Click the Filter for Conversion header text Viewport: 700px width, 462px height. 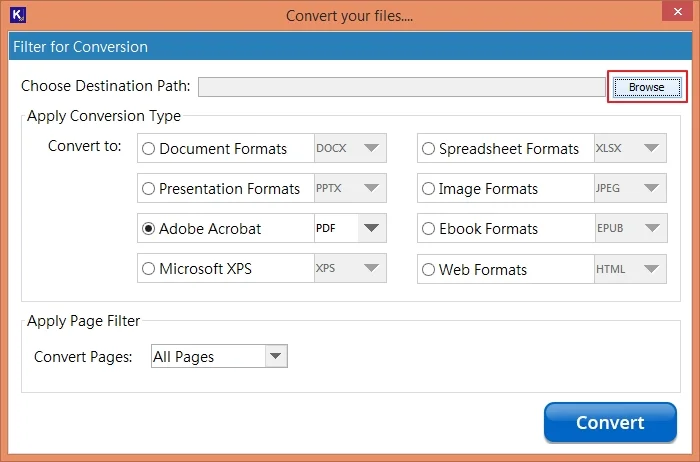80,47
